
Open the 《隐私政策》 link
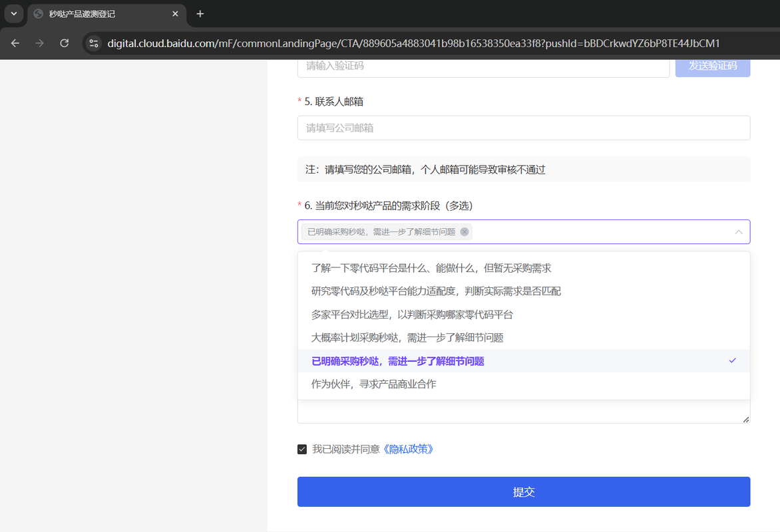tap(408, 450)
